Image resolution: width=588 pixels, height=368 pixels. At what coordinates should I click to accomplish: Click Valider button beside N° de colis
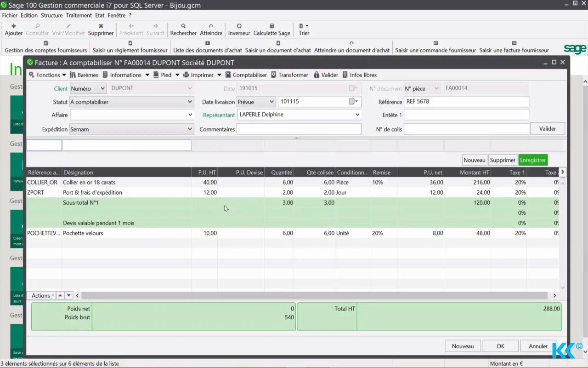click(x=548, y=129)
